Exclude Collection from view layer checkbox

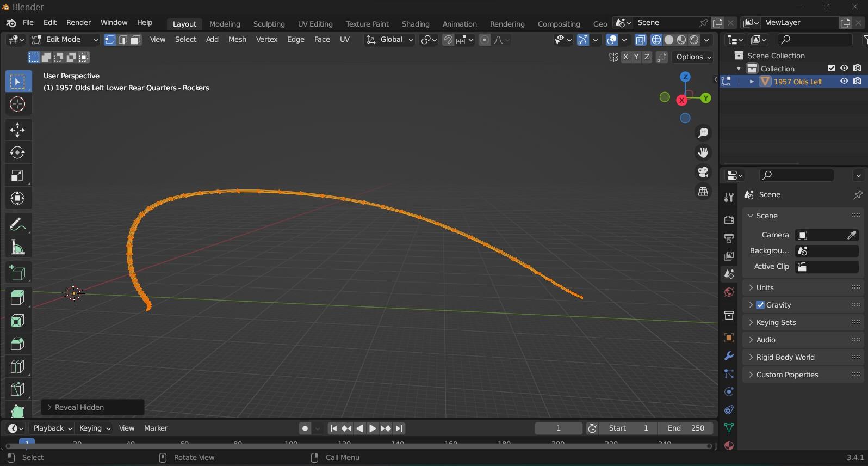(832, 68)
